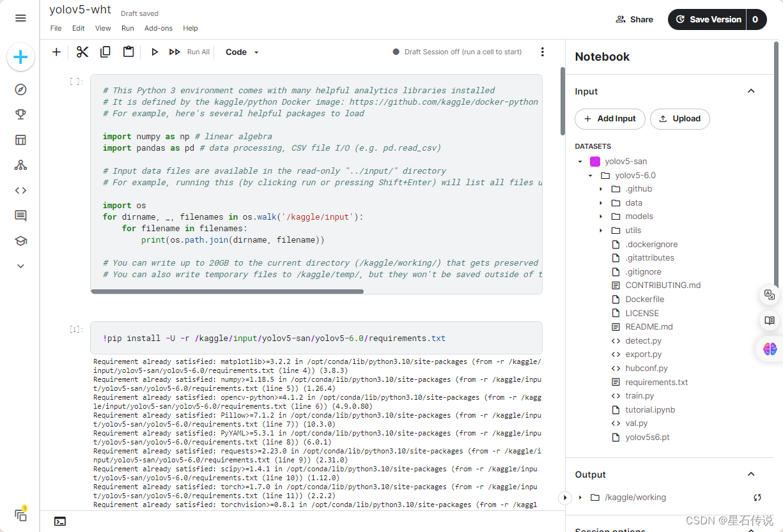Screen dimensions: 783x532
Task: Select the Dockerfile entry
Action: [x=644, y=299]
